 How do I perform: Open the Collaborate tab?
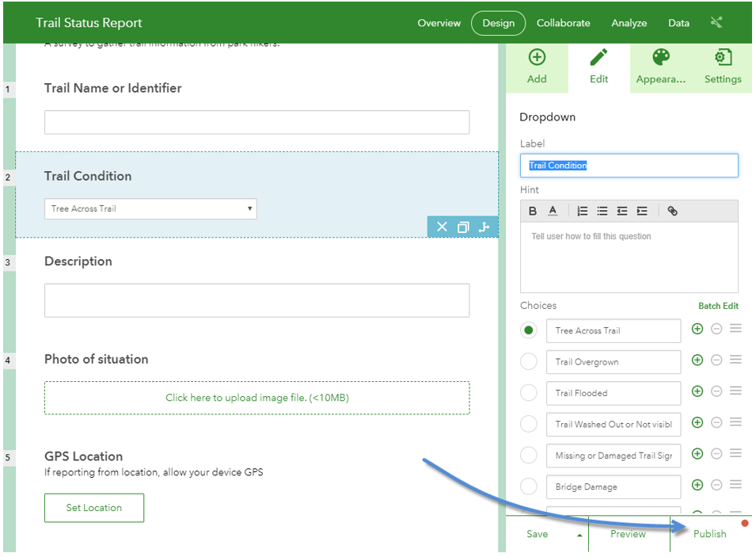[563, 23]
